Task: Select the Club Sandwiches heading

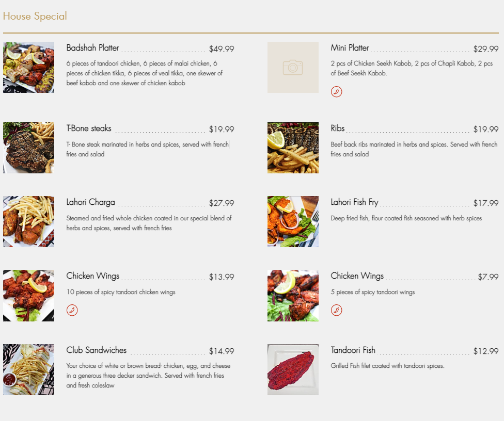Action: [x=97, y=350]
